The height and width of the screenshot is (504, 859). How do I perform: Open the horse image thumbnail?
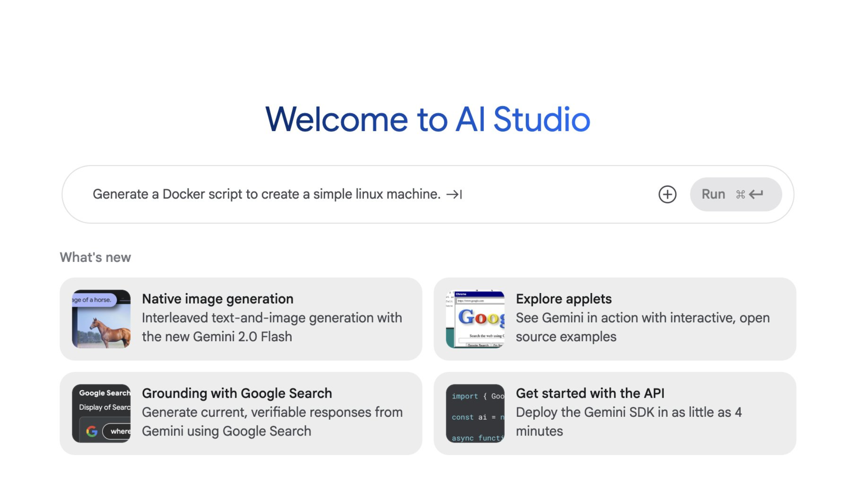pyautogui.click(x=101, y=319)
